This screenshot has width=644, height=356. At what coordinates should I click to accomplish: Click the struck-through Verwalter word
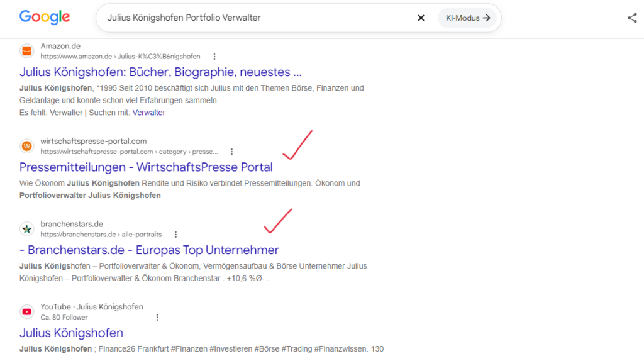[x=66, y=113]
